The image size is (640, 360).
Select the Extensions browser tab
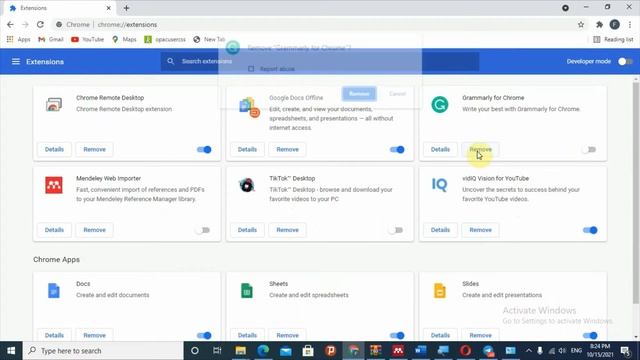pos(59,8)
